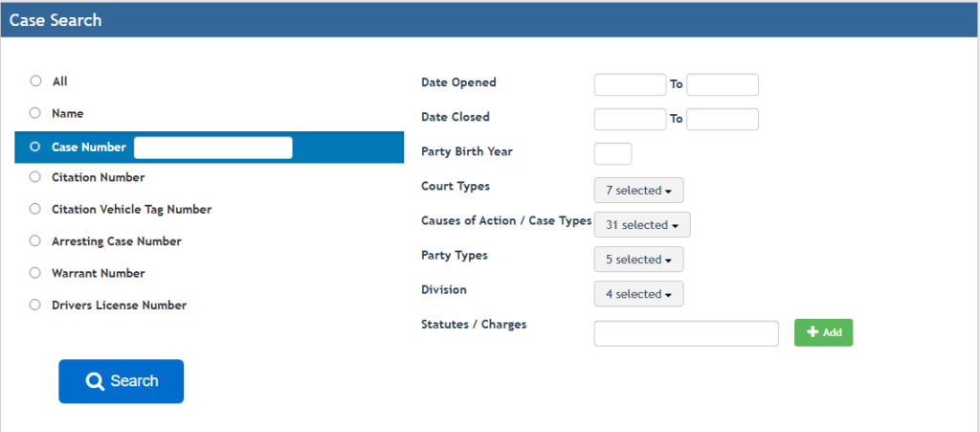
Task: Select the All radio option
Action: (x=35, y=81)
